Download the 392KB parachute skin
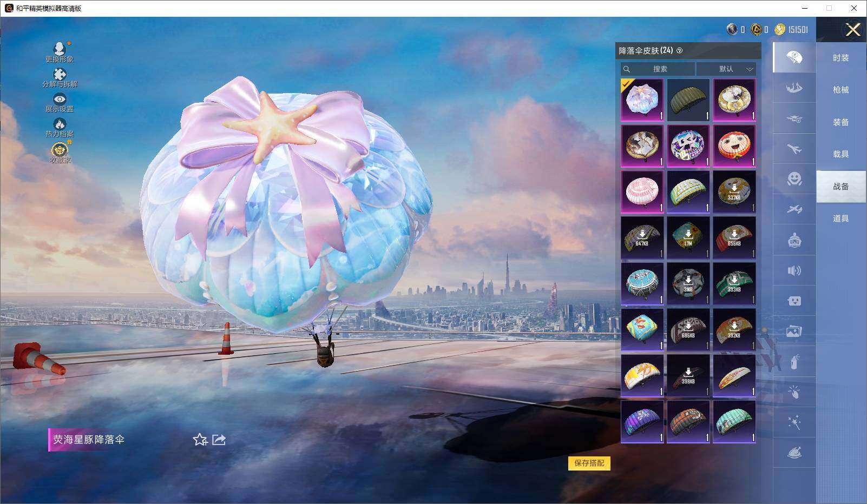867x504 pixels. coord(734,330)
